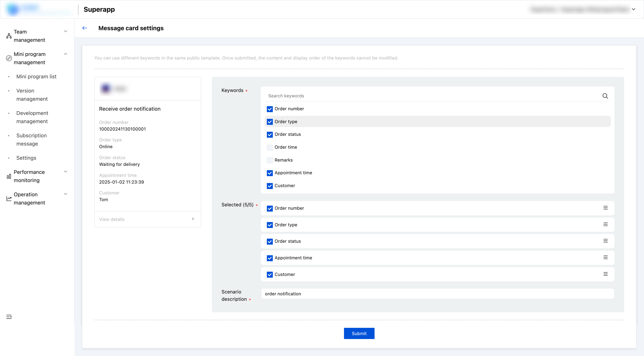Viewport: 644px width, 356px height.
Task: Click drag handle icon for Appointment time row
Action: point(605,257)
